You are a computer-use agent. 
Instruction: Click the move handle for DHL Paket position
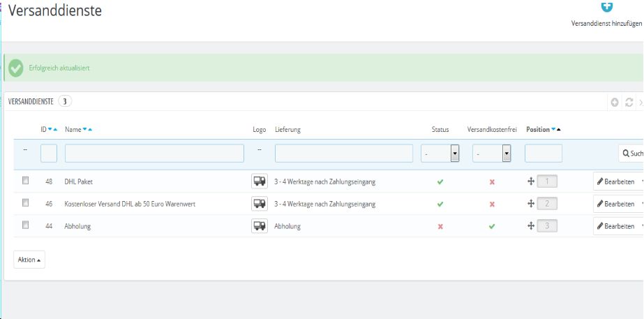point(531,181)
